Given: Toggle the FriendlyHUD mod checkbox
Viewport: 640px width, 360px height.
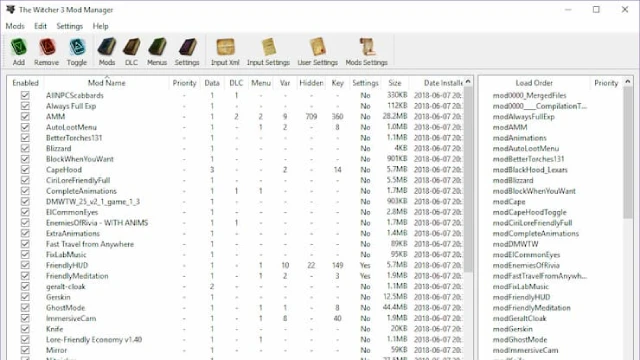Looking at the screenshot, I should click(25, 265).
